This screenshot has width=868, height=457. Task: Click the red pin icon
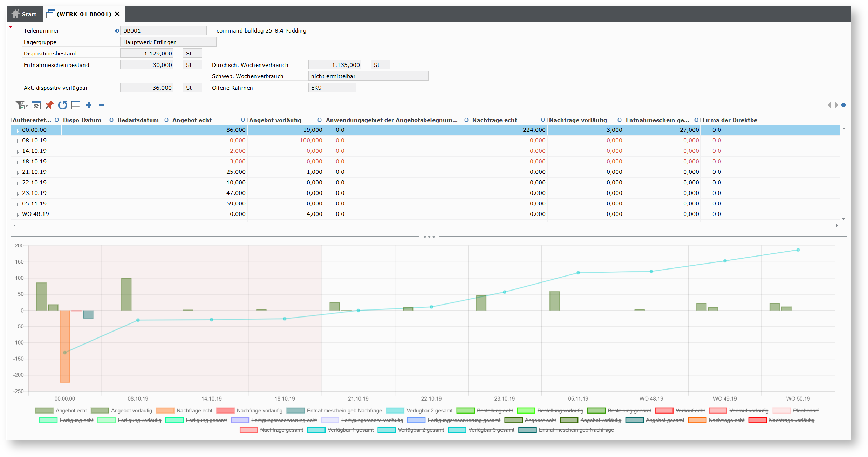[x=49, y=105]
